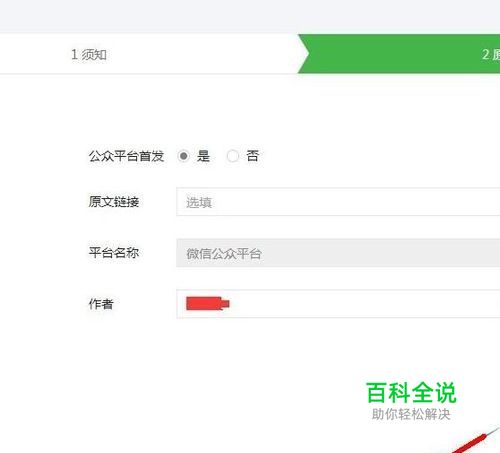The image size is (500, 453).
Task: Select the "否" radio button
Action: tap(233, 156)
